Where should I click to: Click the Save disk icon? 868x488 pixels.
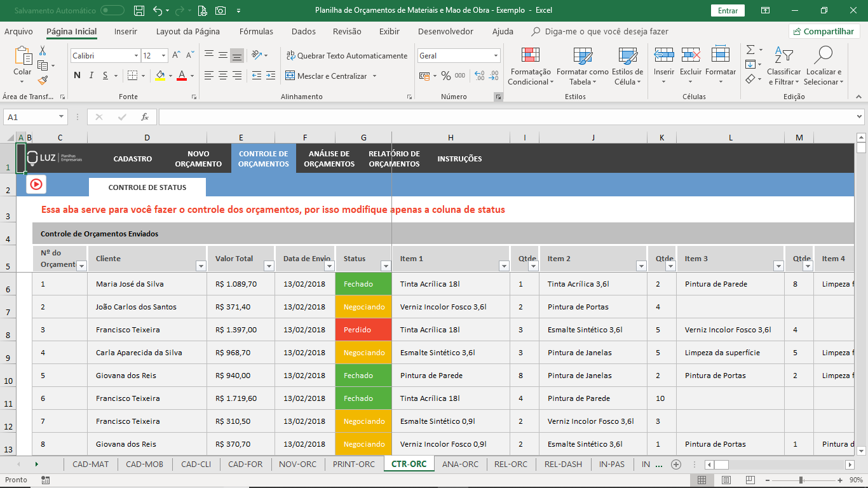[140, 11]
